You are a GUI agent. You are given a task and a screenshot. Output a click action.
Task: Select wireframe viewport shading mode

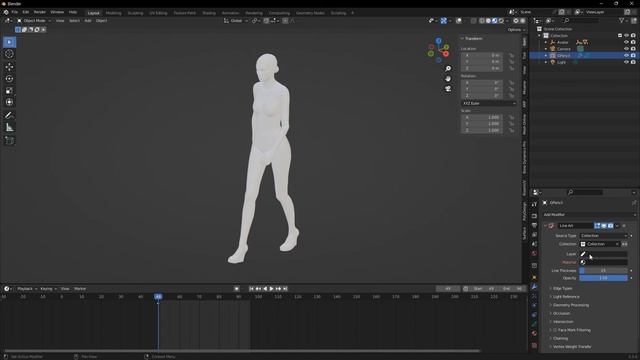482,20
